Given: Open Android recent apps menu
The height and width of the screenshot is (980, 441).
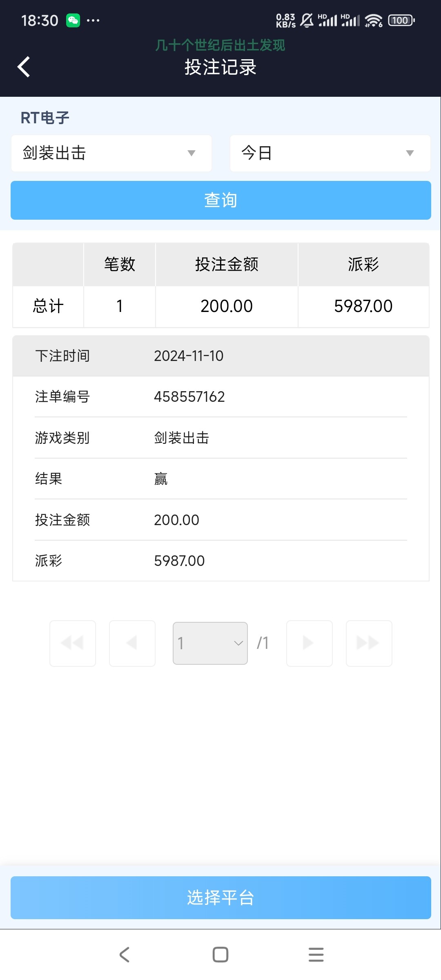Looking at the screenshot, I should pyautogui.click(x=316, y=955).
